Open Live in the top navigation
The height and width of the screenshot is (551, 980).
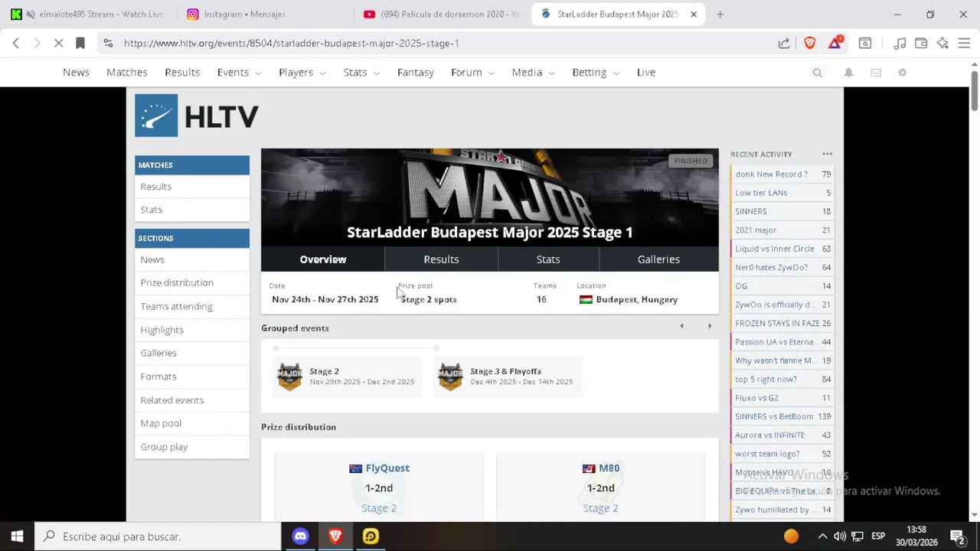coord(646,73)
